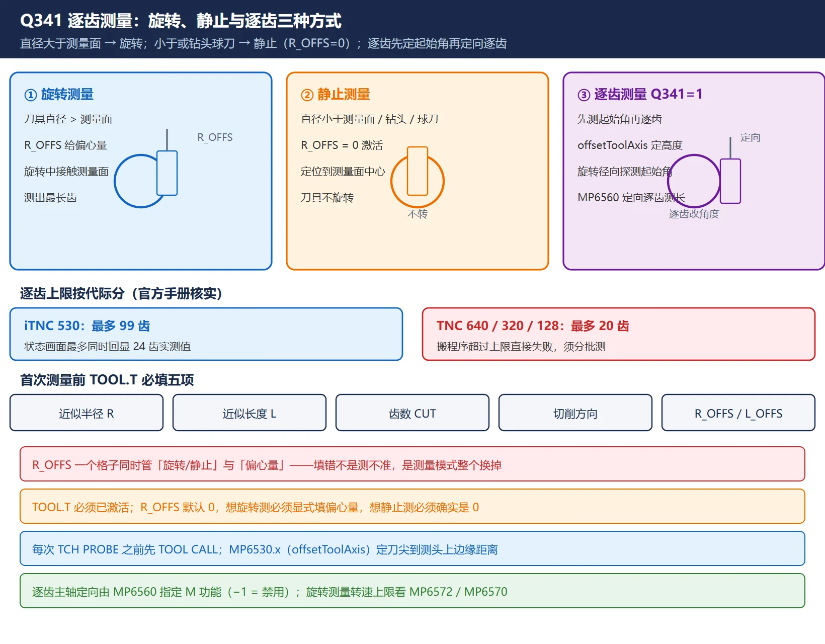Viewport: 825px width, 644px height.
Task: Click the green MP6560 note
Action: tap(412, 591)
